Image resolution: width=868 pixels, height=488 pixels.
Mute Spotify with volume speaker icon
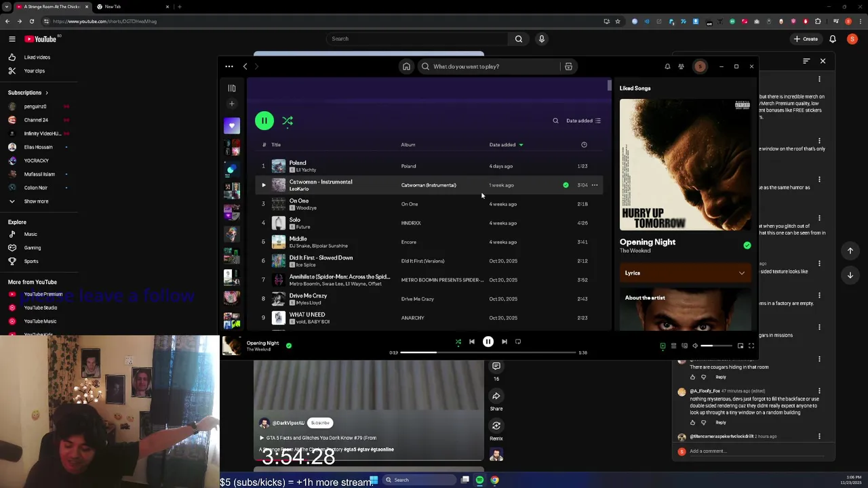click(695, 346)
